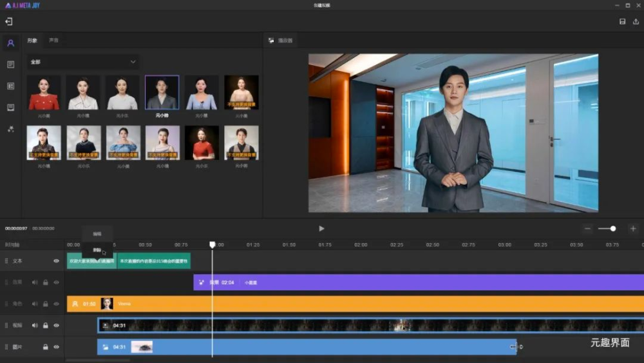Viewport: 644px width, 363px height.
Task: Mute the video track speaker
Action: point(35,325)
